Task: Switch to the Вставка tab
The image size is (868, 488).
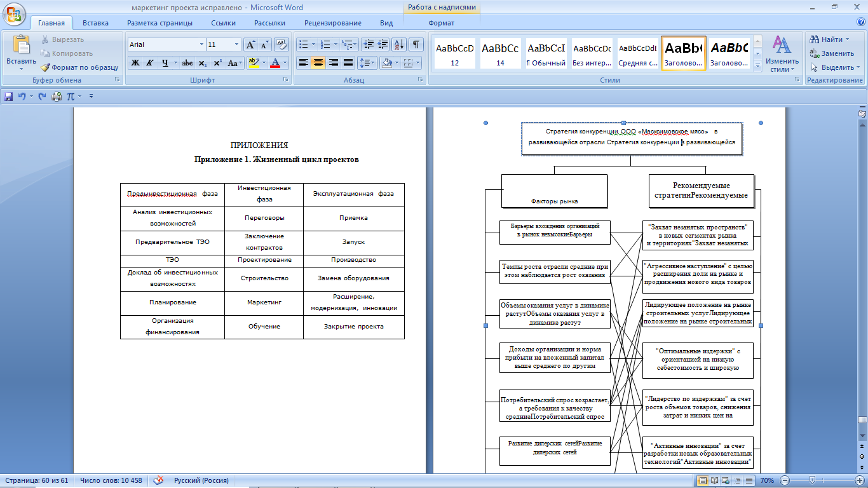Action: 95,23
